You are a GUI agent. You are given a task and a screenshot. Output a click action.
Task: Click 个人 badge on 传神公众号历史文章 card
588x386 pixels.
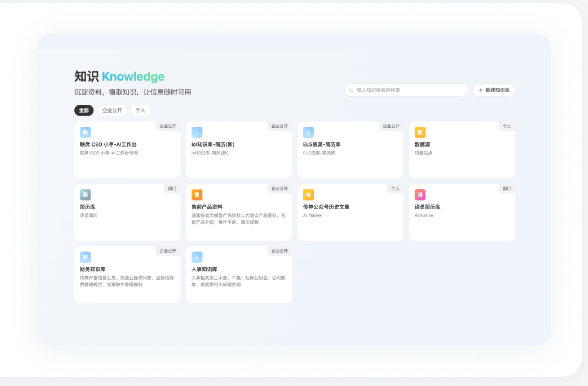[395, 189]
